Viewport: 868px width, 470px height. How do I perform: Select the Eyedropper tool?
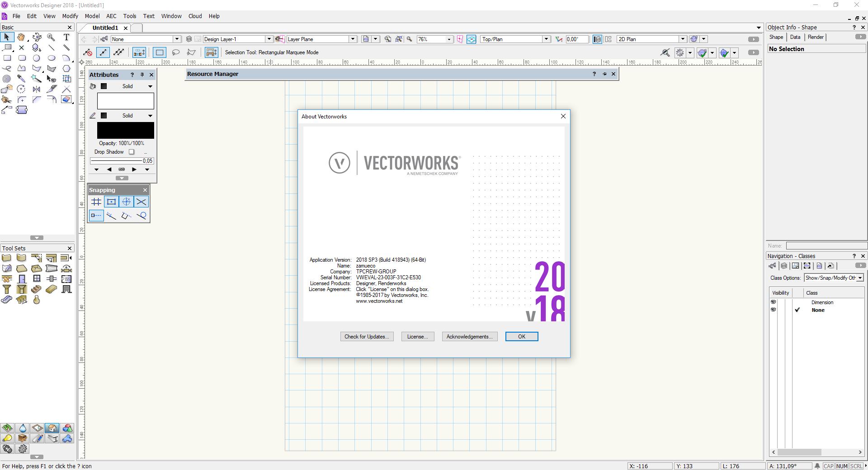pyautogui.click(x=21, y=79)
